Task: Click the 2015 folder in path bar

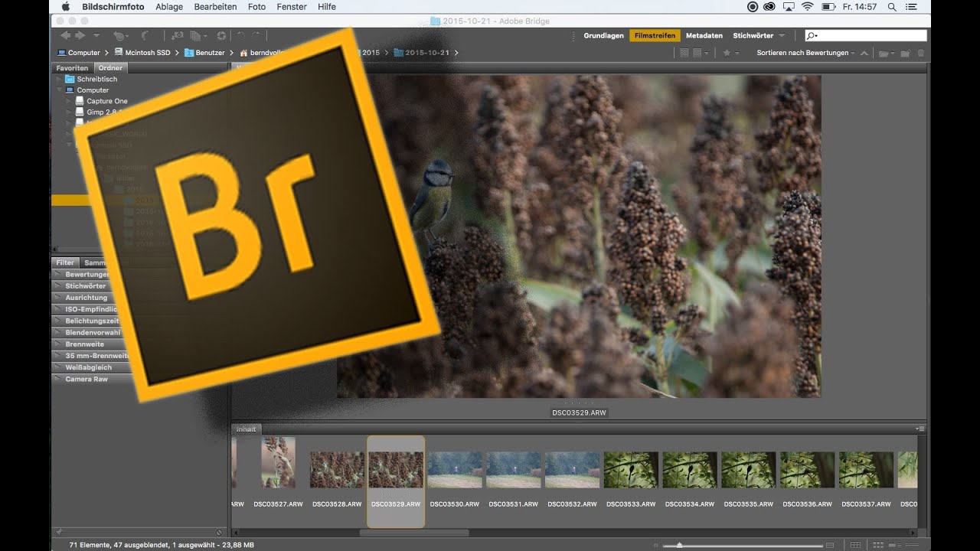Action: click(x=371, y=53)
